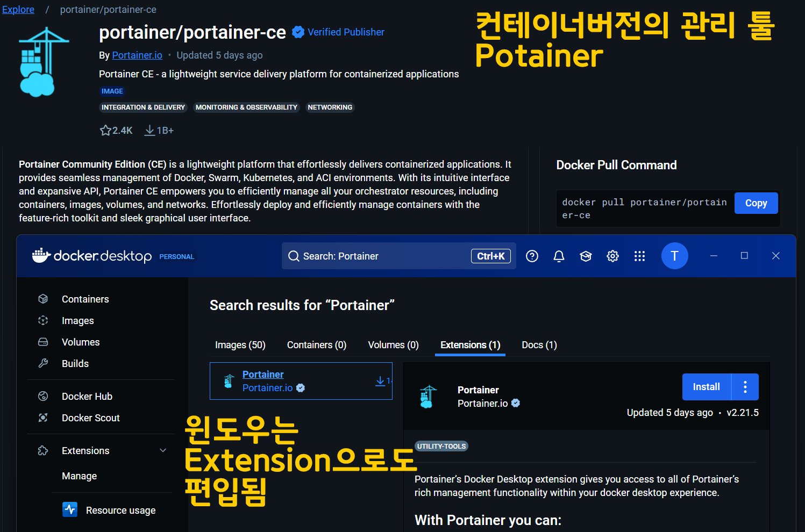Collapse the Extensions section chevron
805x532 pixels.
click(x=163, y=450)
